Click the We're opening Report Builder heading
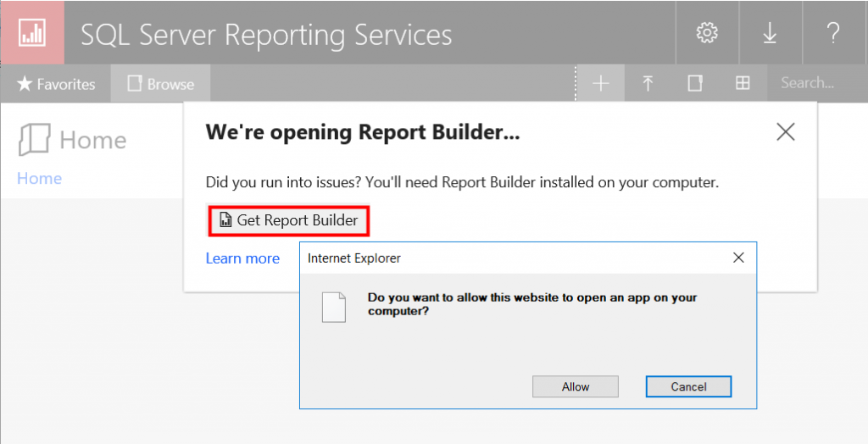Viewport: 868px width, 444px height. (363, 132)
